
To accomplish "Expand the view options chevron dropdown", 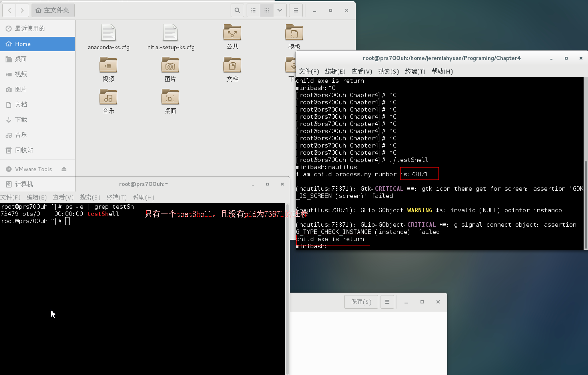I will (x=279, y=10).
